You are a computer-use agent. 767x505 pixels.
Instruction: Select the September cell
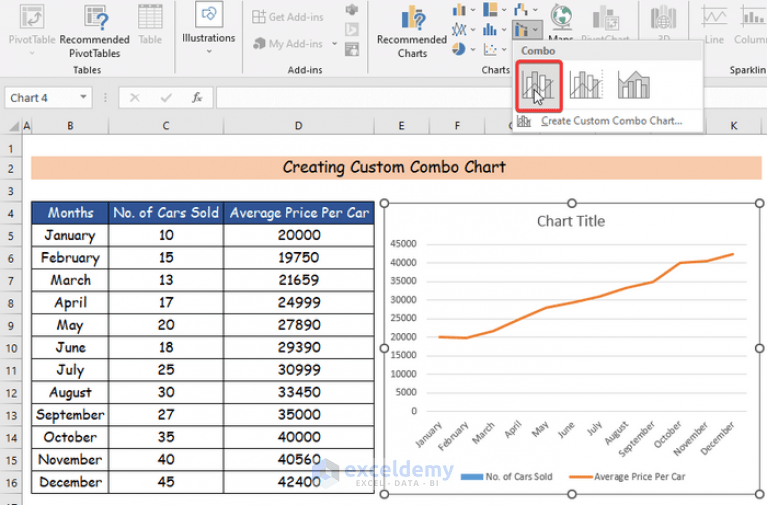(70, 415)
